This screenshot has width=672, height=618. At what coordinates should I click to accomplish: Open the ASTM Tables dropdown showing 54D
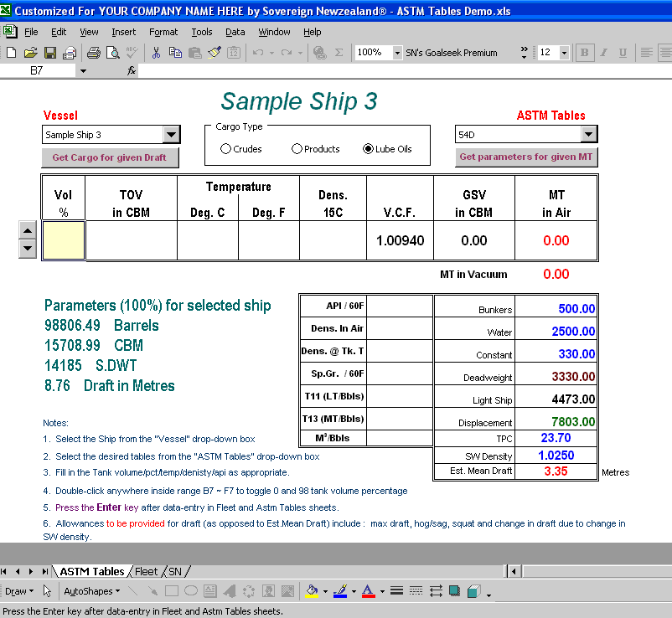coord(588,135)
